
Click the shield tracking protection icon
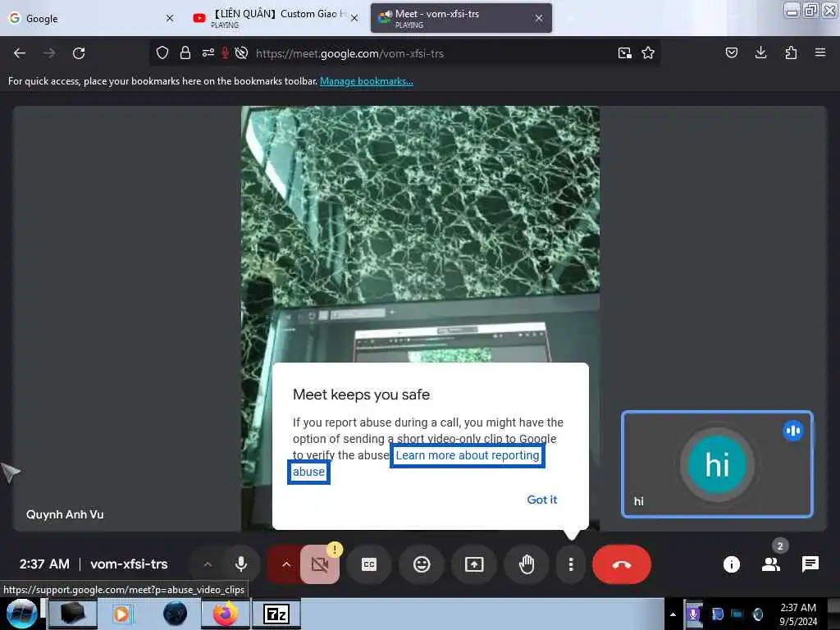coord(162,53)
